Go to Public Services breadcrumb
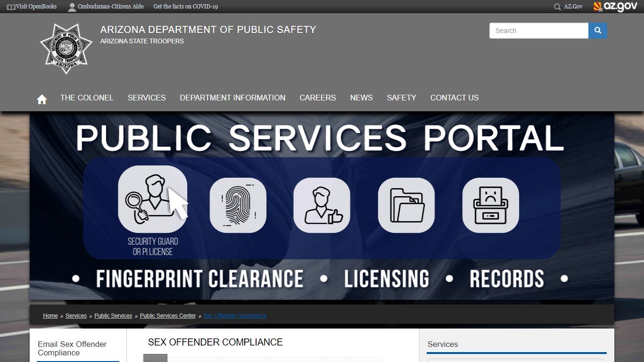 113,316
